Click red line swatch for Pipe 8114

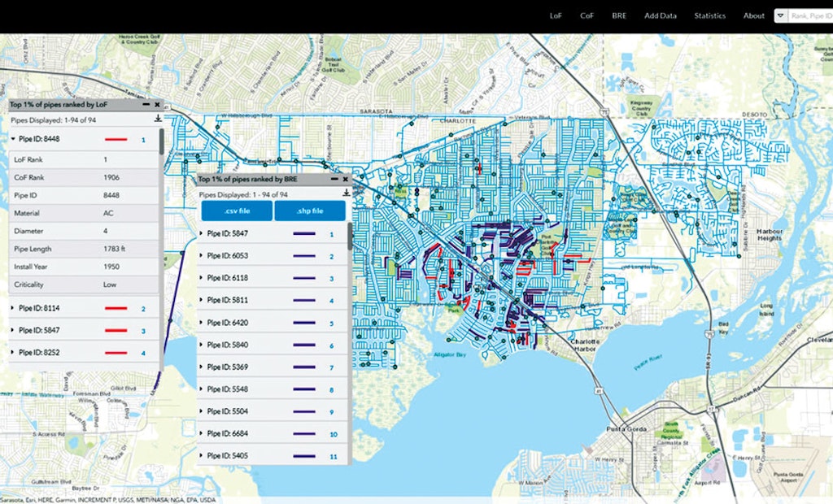pos(116,309)
